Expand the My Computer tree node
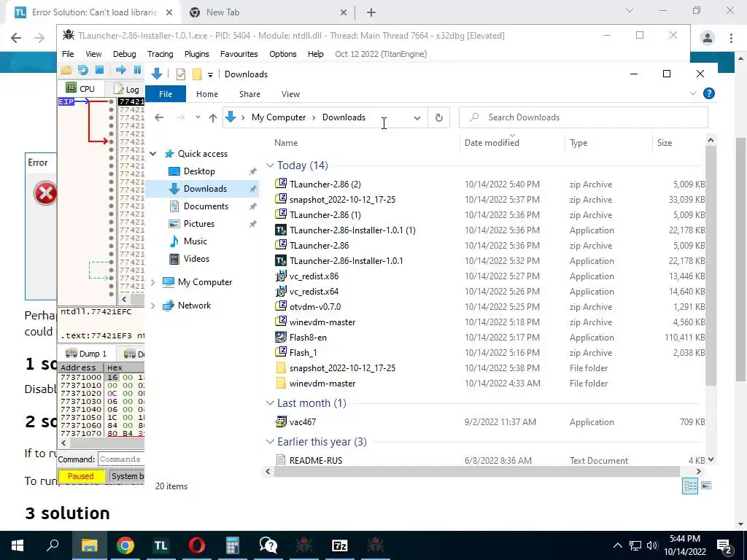747x560 pixels. [x=153, y=282]
